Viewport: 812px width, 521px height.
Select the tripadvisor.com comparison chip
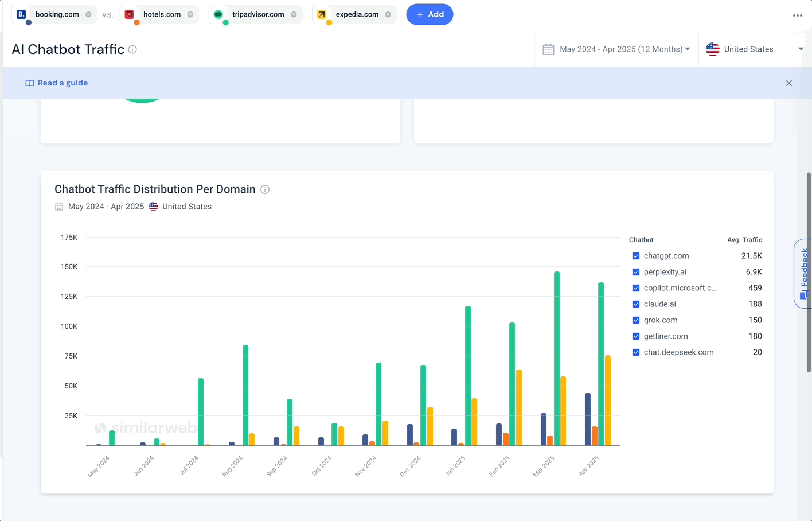click(x=256, y=14)
